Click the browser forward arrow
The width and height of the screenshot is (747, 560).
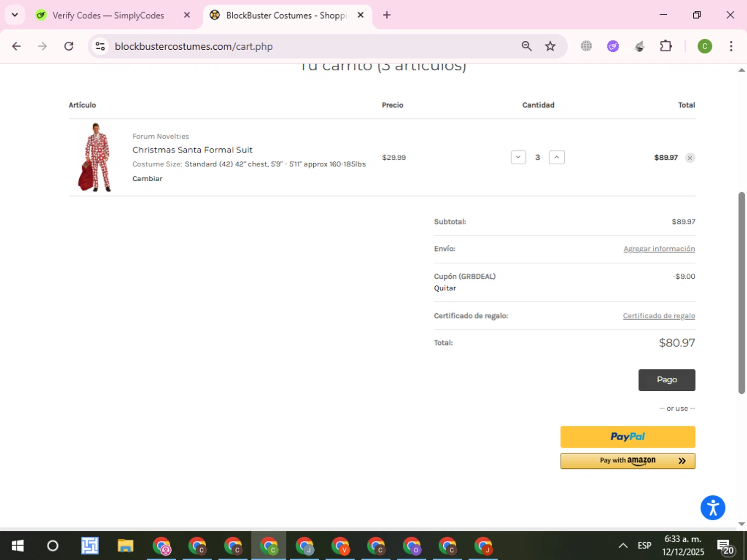(42, 46)
